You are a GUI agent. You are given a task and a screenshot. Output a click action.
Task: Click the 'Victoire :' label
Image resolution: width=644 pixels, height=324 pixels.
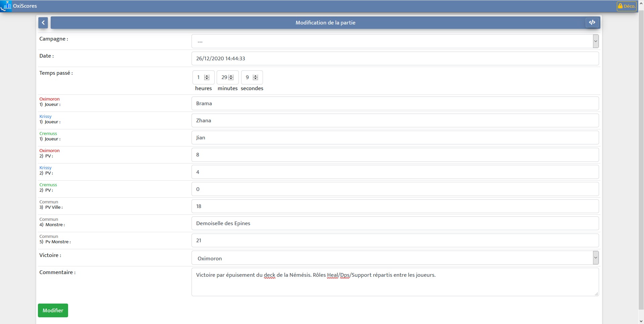[x=50, y=255]
